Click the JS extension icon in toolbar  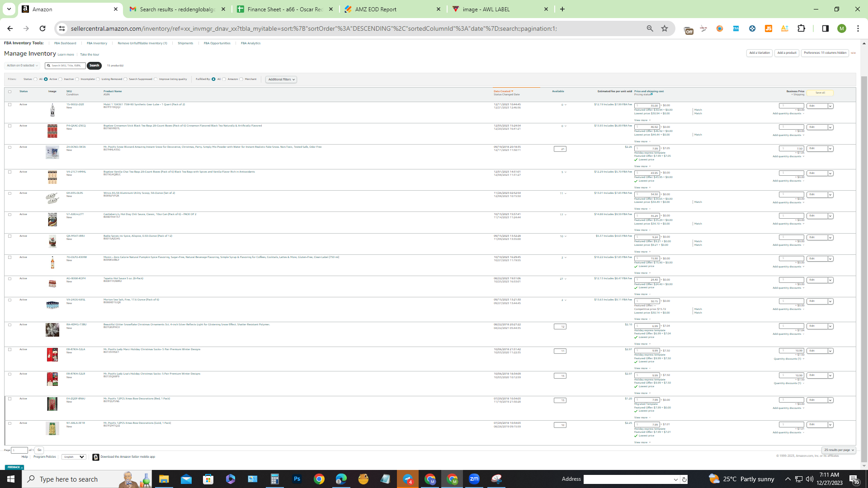(768, 28)
